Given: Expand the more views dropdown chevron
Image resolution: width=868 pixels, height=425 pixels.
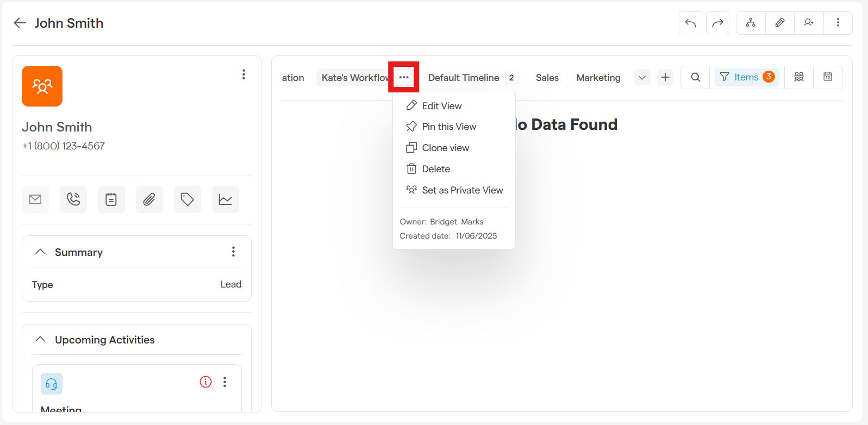Looking at the screenshot, I should (642, 78).
